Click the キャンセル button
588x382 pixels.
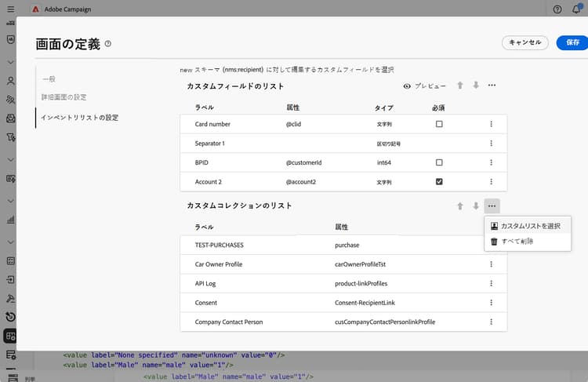coord(525,42)
